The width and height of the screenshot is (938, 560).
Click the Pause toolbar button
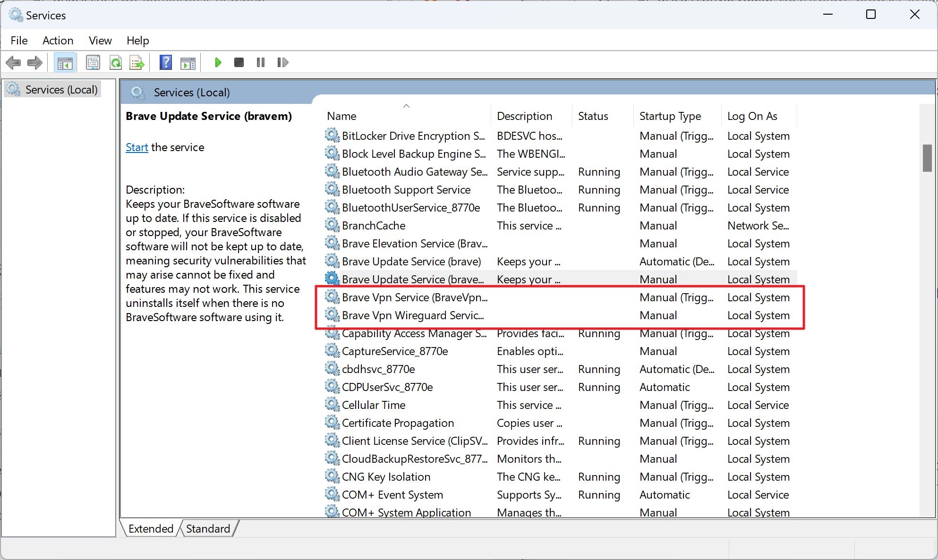[x=261, y=62]
